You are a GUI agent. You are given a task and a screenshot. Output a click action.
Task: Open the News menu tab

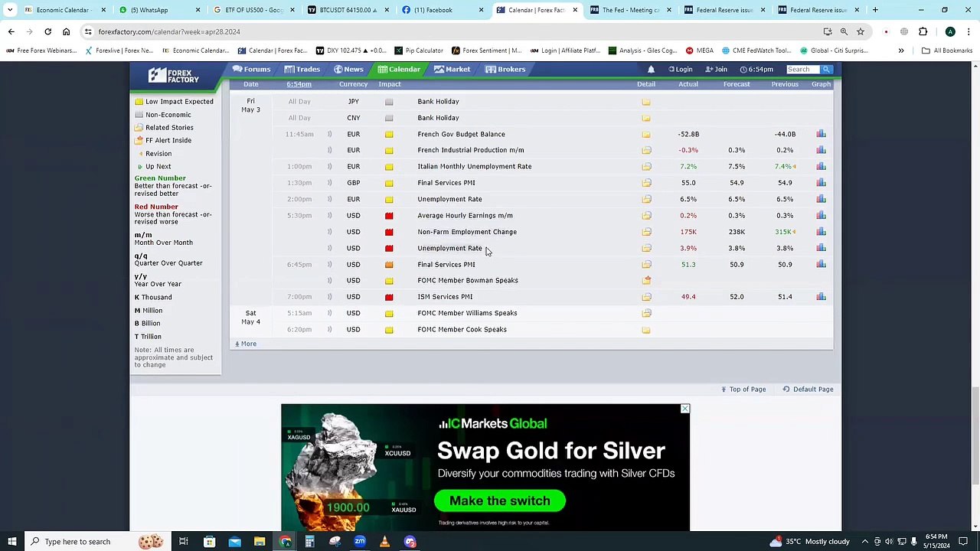click(348, 69)
